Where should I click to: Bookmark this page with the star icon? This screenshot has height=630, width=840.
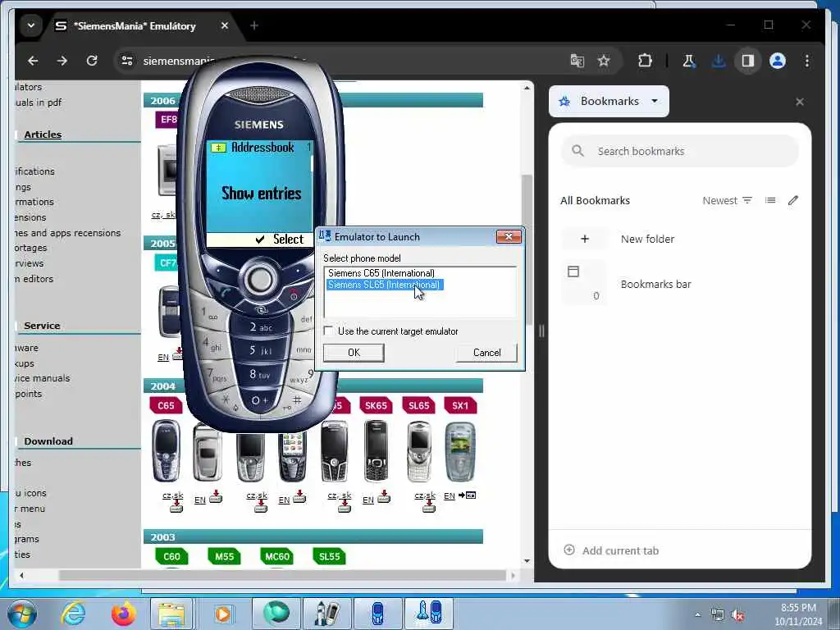click(604, 61)
